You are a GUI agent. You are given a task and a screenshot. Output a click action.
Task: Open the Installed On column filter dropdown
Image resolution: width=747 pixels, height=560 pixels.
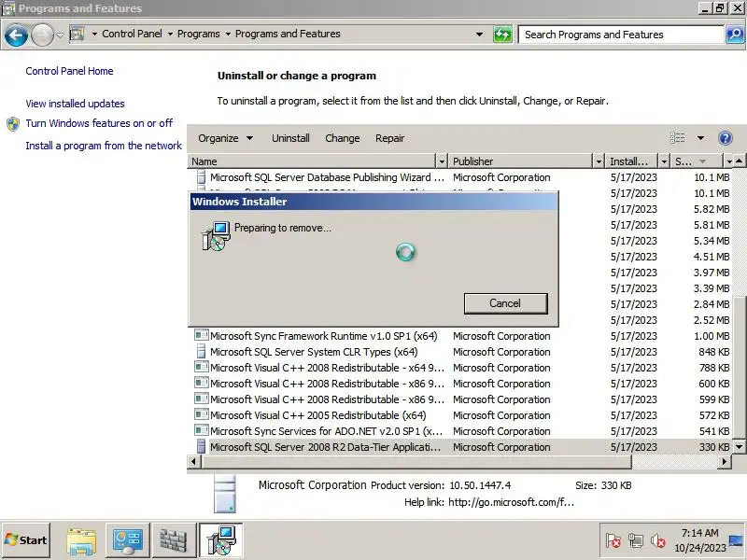click(664, 161)
